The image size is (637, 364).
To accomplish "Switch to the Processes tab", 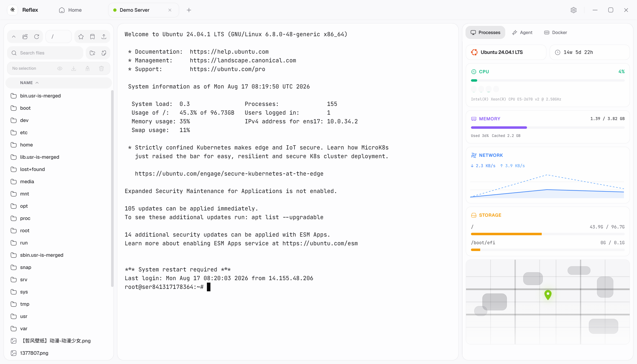I will [x=485, y=32].
